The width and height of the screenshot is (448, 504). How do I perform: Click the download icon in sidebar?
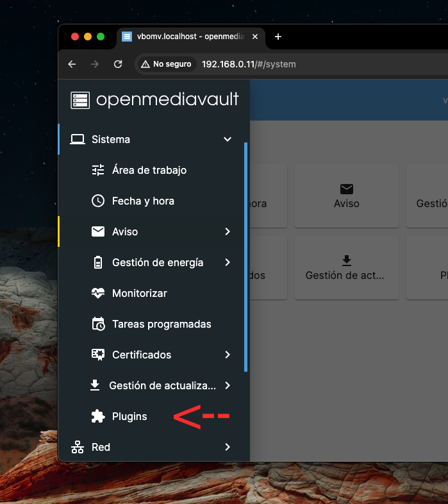tap(95, 385)
